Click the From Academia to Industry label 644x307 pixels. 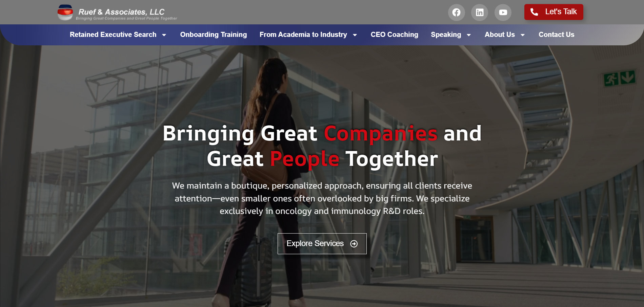(x=303, y=35)
